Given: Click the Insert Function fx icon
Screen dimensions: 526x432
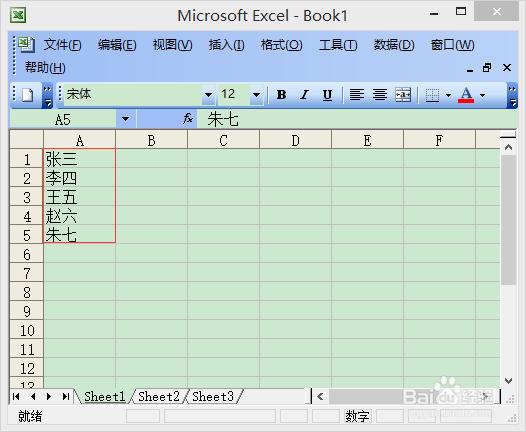Looking at the screenshot, I should point(188,119).
